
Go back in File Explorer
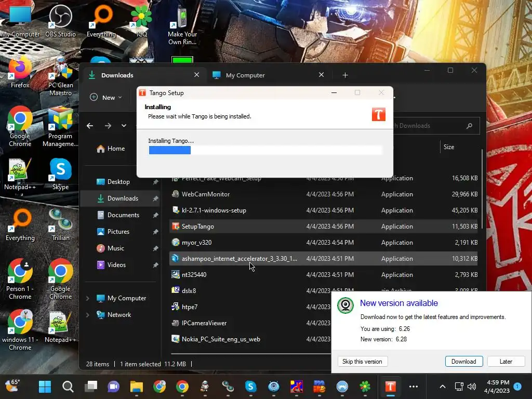pyautogui.click(x=90, y=126)
